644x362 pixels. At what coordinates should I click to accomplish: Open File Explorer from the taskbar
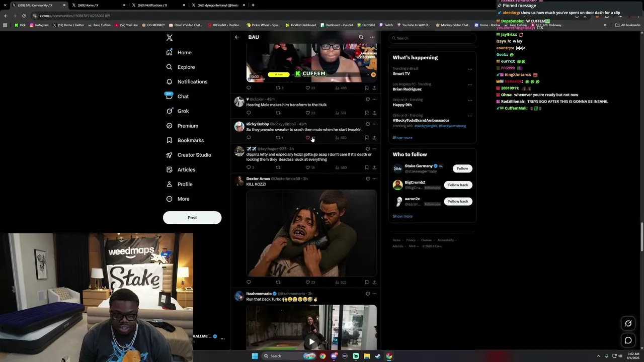pos(367,356)
